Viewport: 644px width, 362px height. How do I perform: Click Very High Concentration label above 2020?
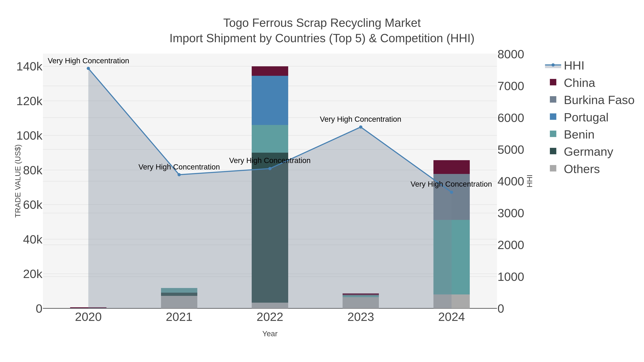point(89,61)
